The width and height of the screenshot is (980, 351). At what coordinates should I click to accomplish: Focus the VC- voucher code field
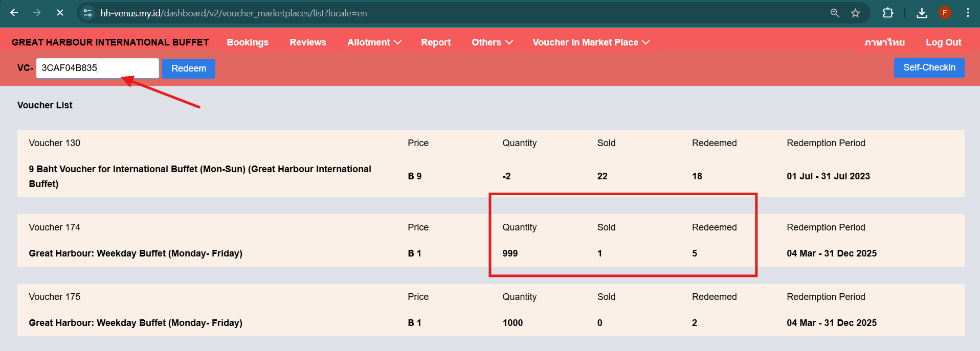click(x=97, y=68)
